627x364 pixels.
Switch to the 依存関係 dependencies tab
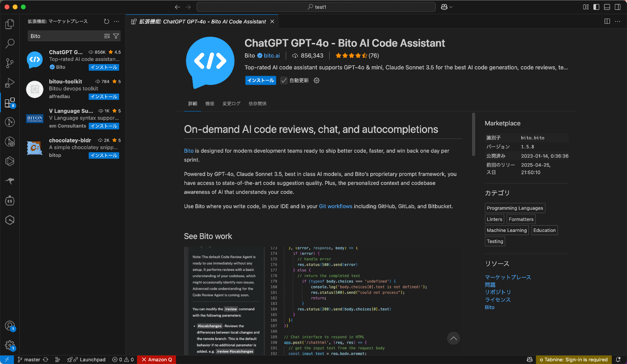click(x=258, y=103)
